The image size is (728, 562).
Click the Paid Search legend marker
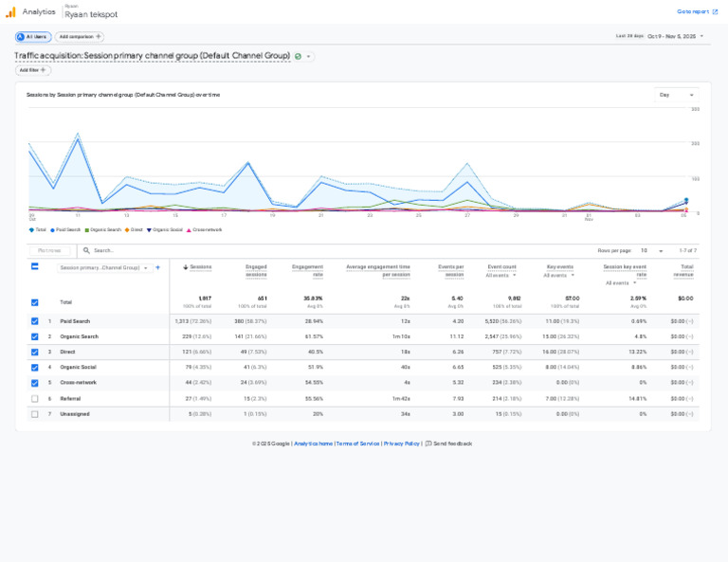point(52,229)
